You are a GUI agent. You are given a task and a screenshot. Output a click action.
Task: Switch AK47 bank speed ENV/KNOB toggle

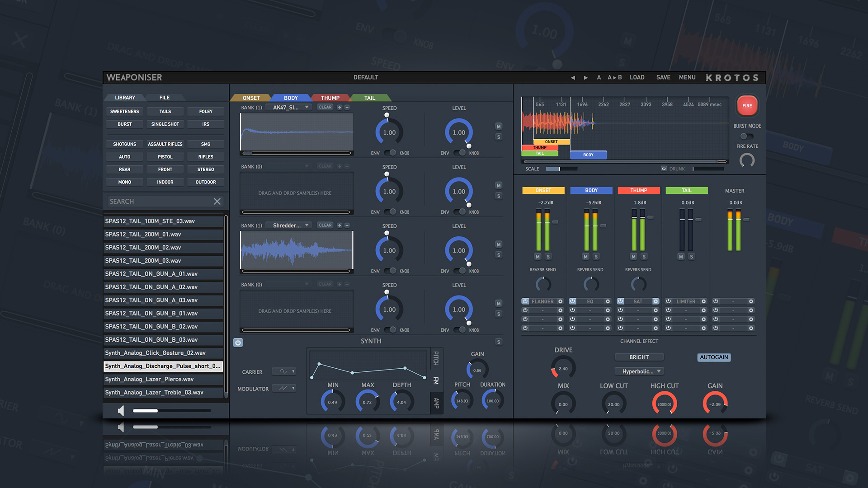390,153
